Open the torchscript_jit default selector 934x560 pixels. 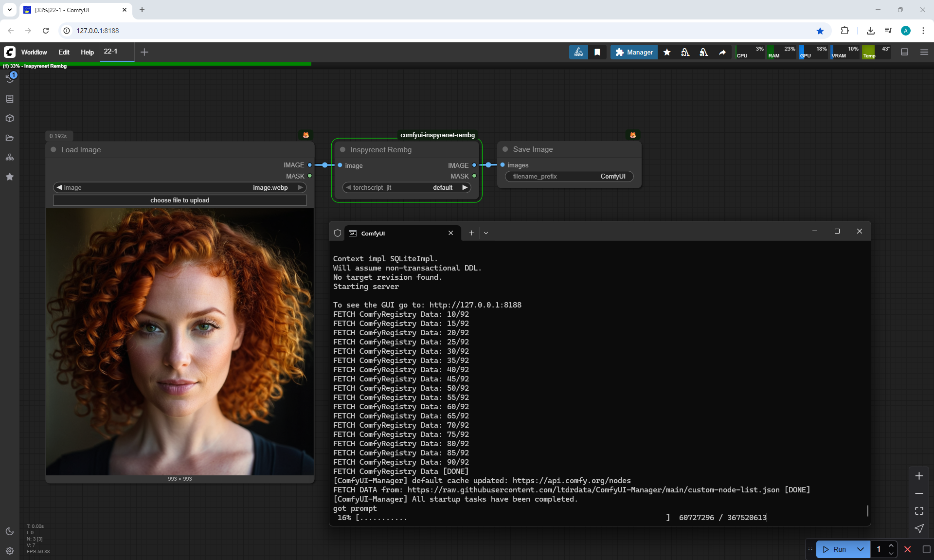(406, 187)
